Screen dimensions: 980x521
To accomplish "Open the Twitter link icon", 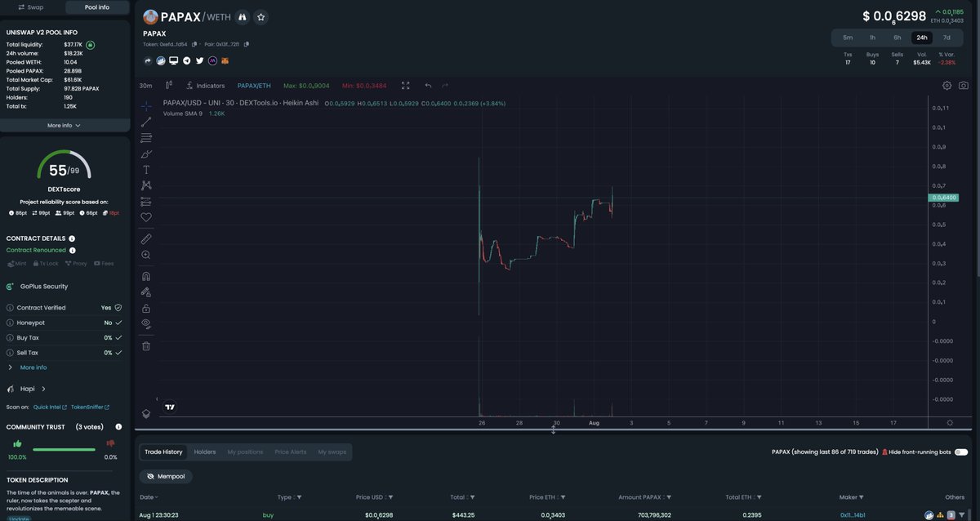I will click(200, 60).
